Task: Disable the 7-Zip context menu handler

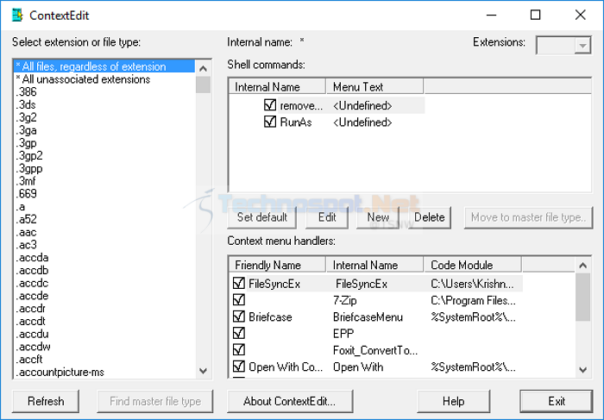Action: pyautogui.click(x=239, y=300)
